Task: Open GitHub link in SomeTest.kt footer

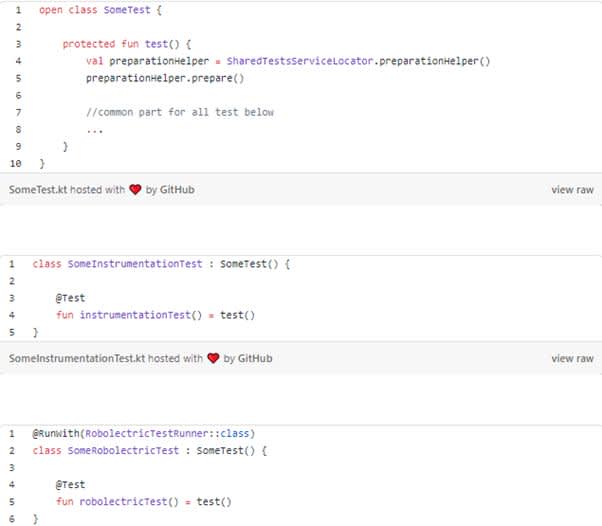Action: point(177,190)
